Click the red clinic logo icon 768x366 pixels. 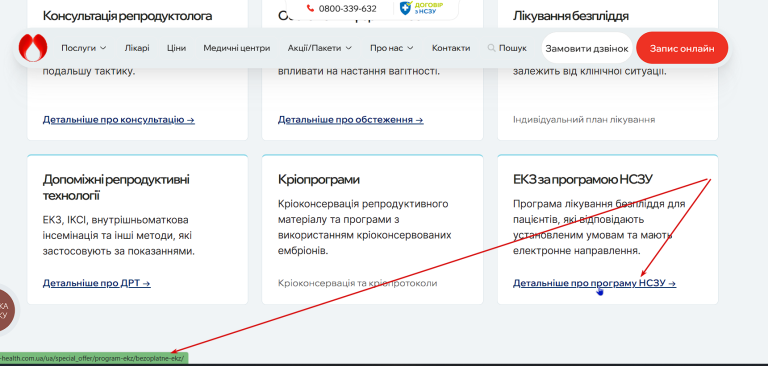coord(33,48)
